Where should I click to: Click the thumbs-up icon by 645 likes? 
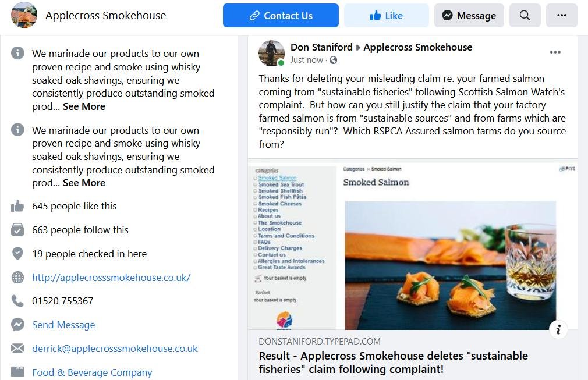tap(17, 205)
